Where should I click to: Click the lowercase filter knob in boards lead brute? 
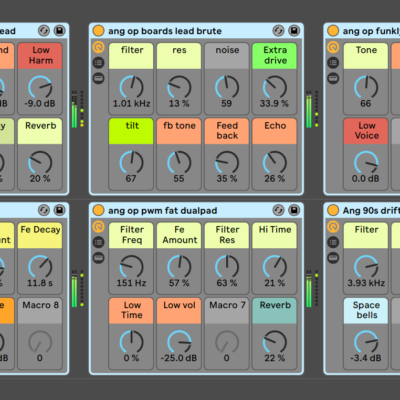pos(131,87)
